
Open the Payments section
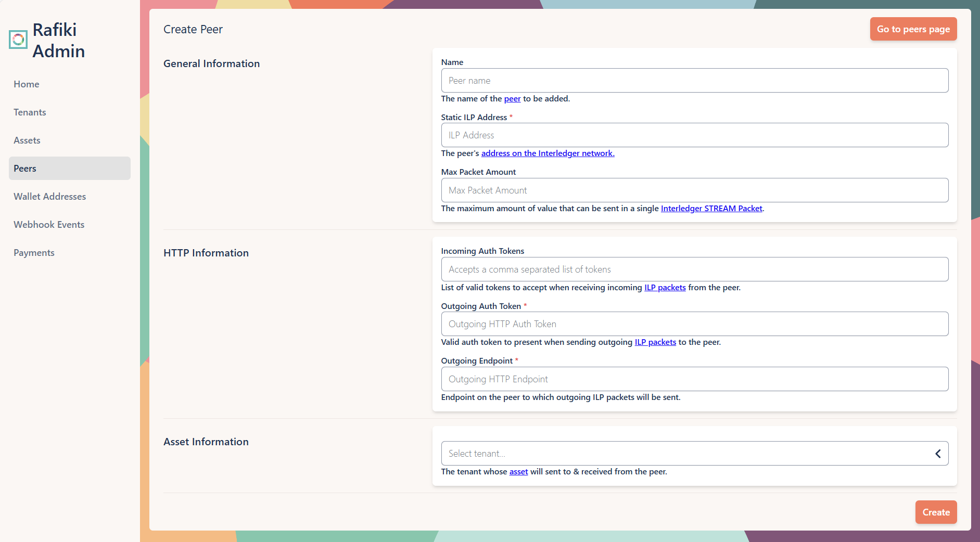coord(34,252)
